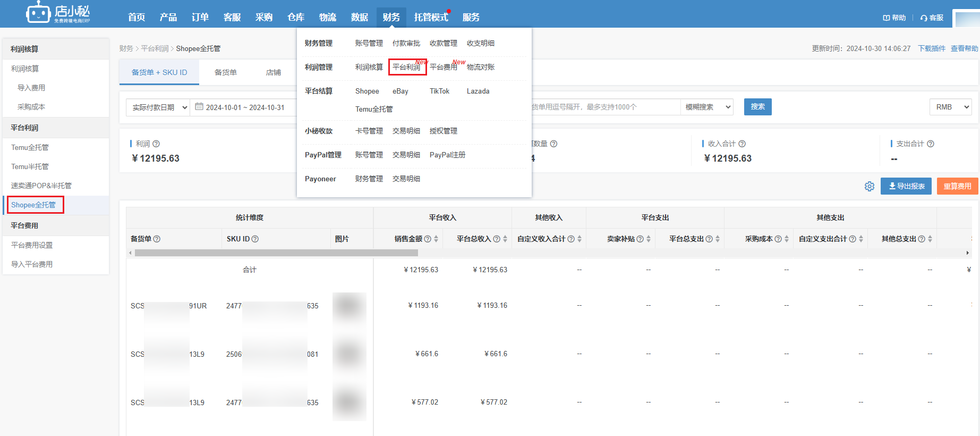Sort by 平台总收入 column arrows

pyautogui.click(x=505, y=239)
